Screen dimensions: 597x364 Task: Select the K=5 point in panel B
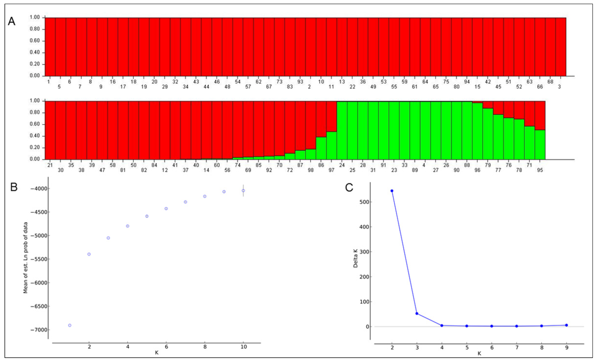click(147, 216)
